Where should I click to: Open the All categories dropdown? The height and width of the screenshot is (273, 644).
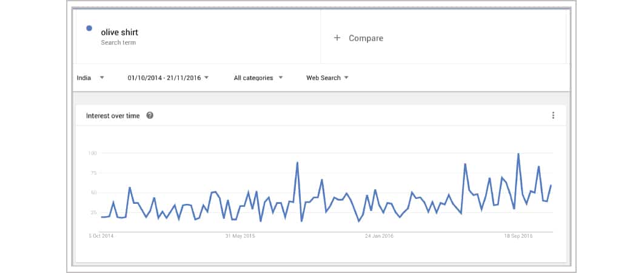[258, 78]
